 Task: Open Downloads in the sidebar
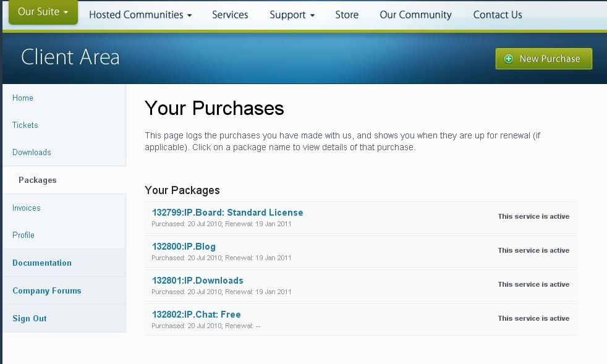coord(32,152)
